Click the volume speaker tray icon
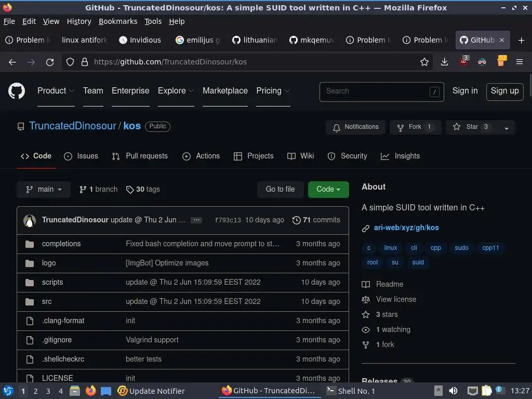 pyautogui.click(x=453, y=391)
